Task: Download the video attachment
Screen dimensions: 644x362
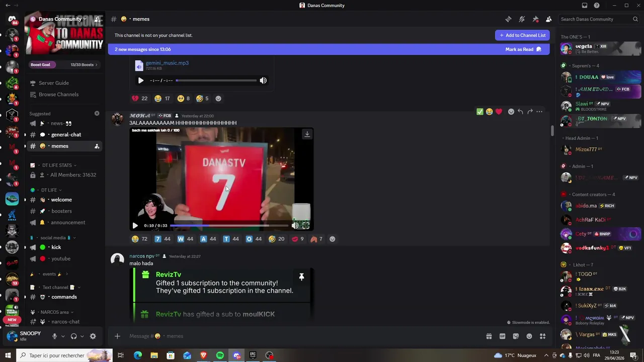Action: (307, 134)
